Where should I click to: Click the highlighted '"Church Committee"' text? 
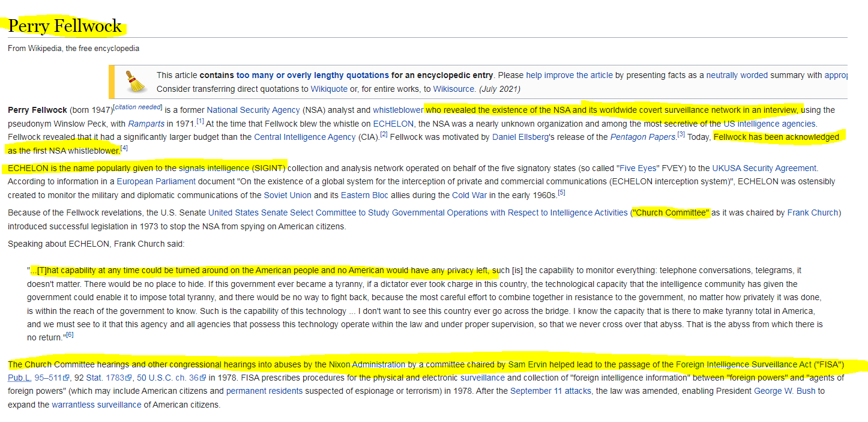click(671, 213)
